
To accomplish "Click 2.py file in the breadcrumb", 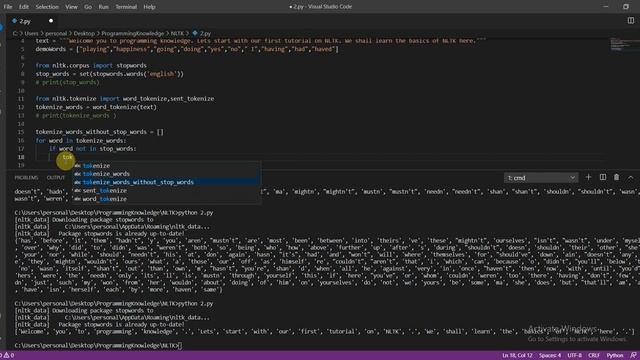I will (202, 33).
